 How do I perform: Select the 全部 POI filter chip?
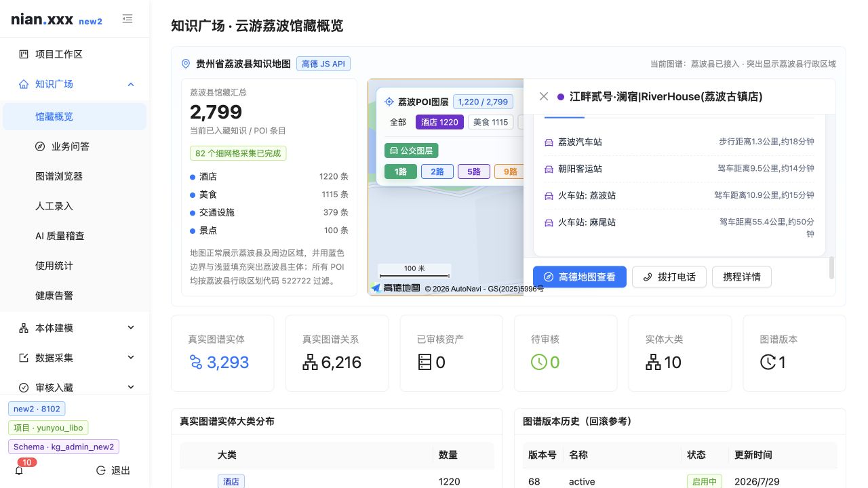(398, 122)
